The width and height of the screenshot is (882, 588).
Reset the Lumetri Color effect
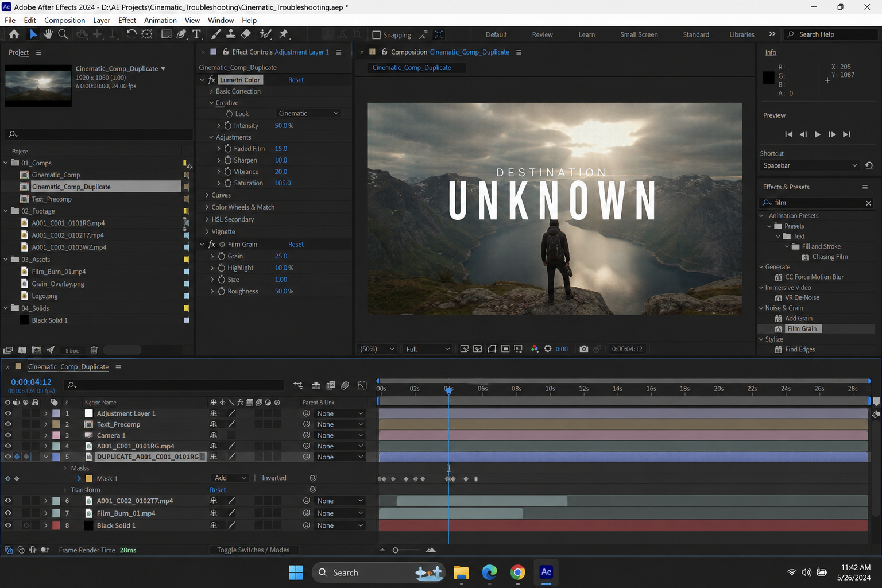pos(296,80)
